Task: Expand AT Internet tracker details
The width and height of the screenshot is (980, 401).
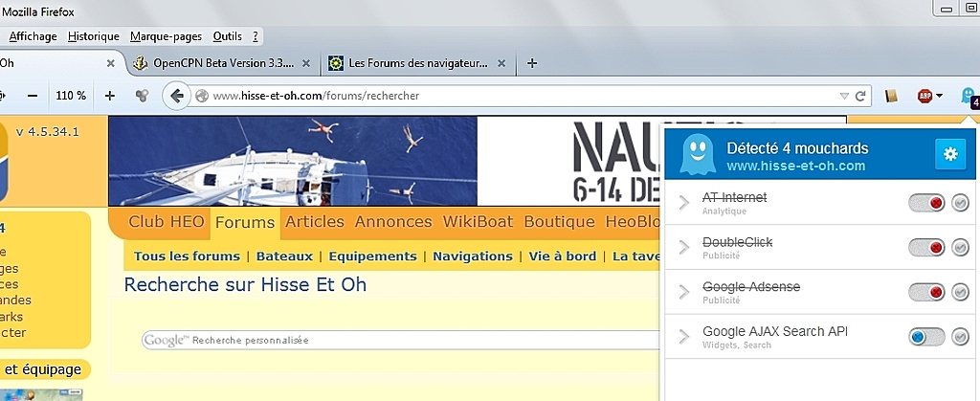Action: point(683,203)
